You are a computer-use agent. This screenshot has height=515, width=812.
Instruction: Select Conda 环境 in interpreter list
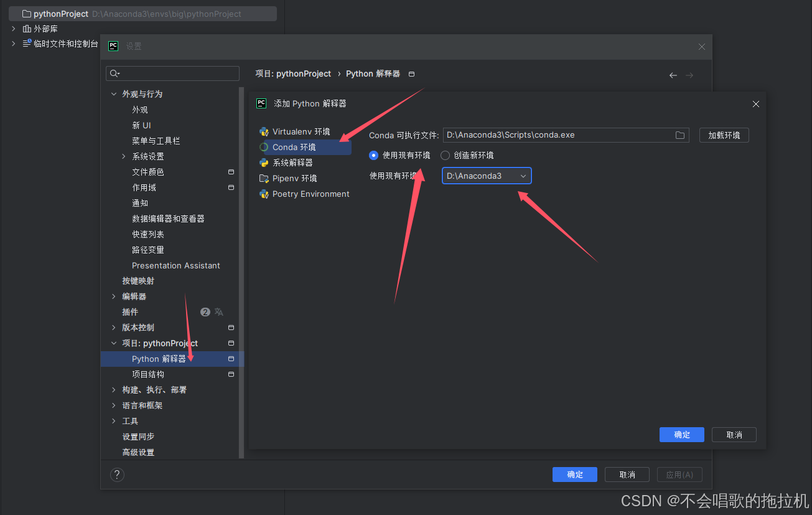[294, 147]
